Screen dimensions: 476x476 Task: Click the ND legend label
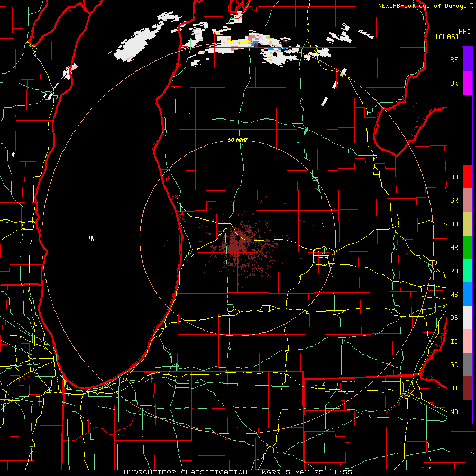[x=454, y=412]
